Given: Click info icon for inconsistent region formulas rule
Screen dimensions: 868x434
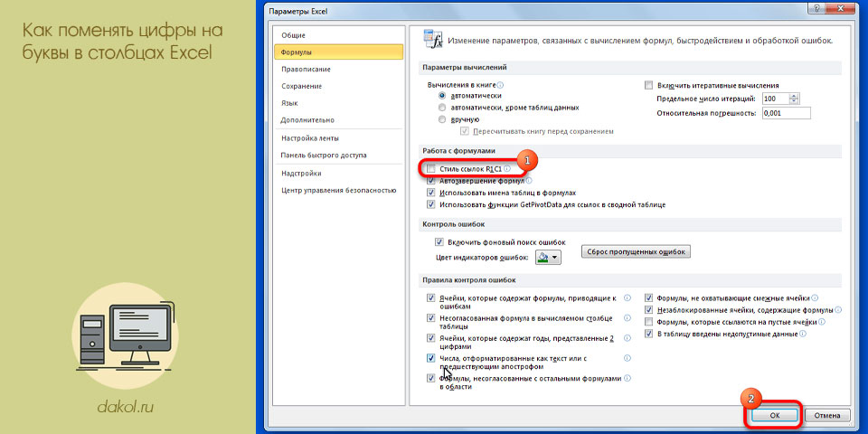Looking at the screenshot, I should pyautogui.click(x=627, y=379).
